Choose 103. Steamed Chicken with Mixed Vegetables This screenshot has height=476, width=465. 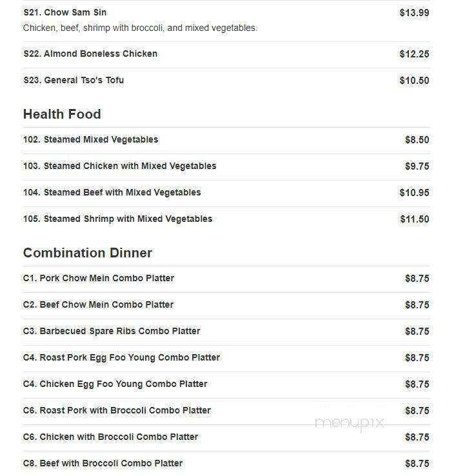point(226,166)
